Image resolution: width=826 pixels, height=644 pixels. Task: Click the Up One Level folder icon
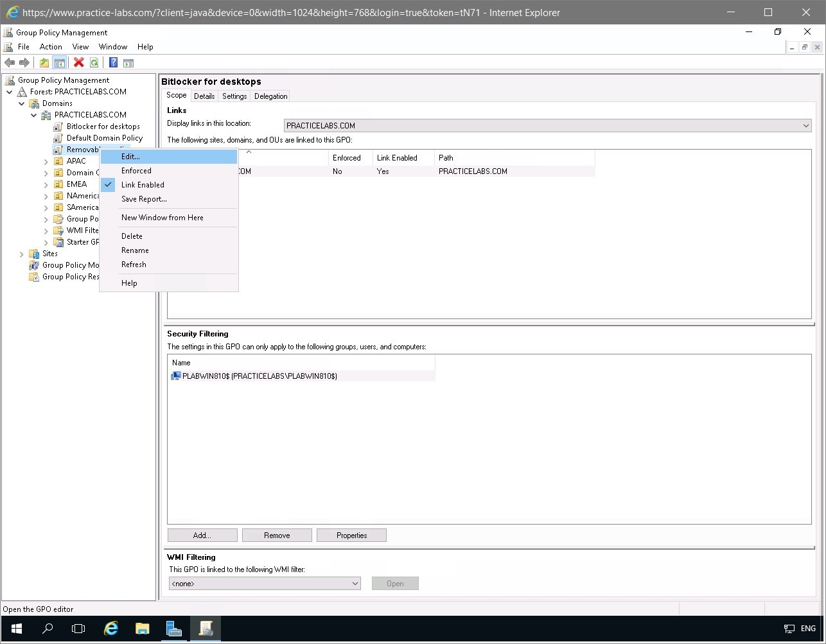[44, 62]
